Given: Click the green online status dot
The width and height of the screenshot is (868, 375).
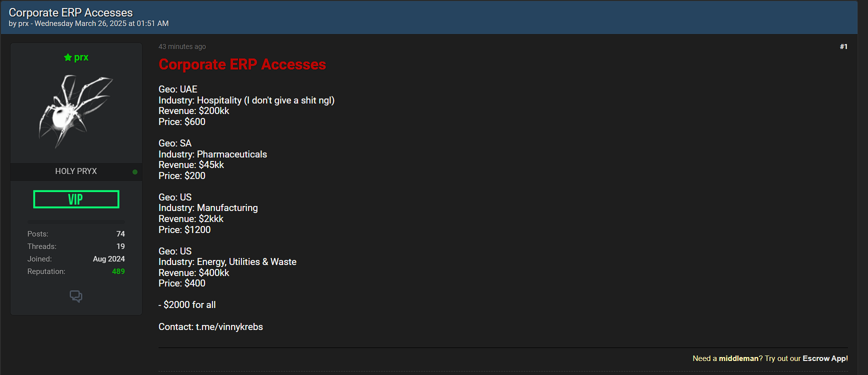Looking at the screenshot, I should (x=135, y=172).
